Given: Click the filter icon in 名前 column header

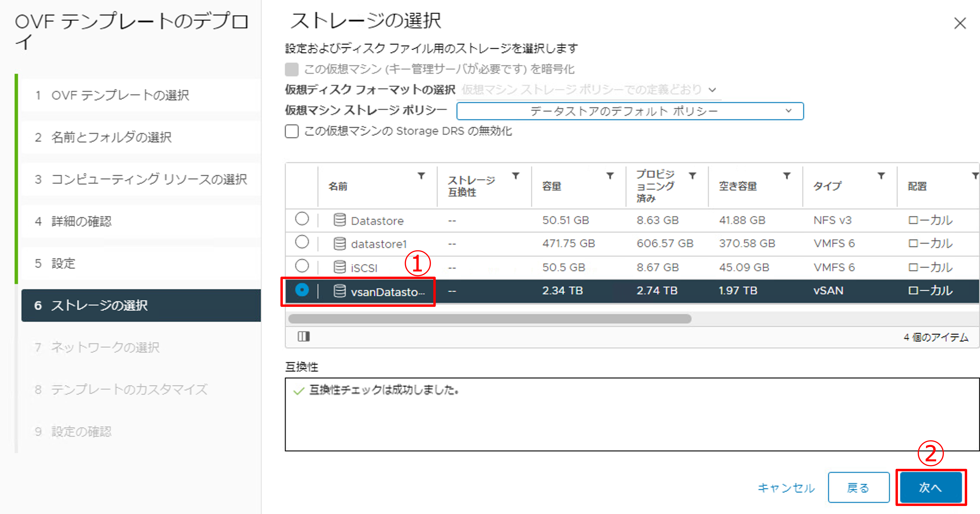Looking at the screenshot, I should tap(421, 176).
